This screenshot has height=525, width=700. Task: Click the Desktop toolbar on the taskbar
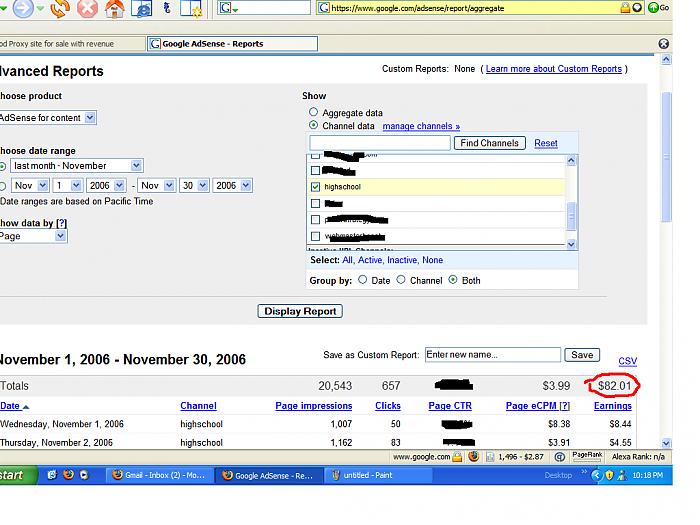[x=558, y=475]
